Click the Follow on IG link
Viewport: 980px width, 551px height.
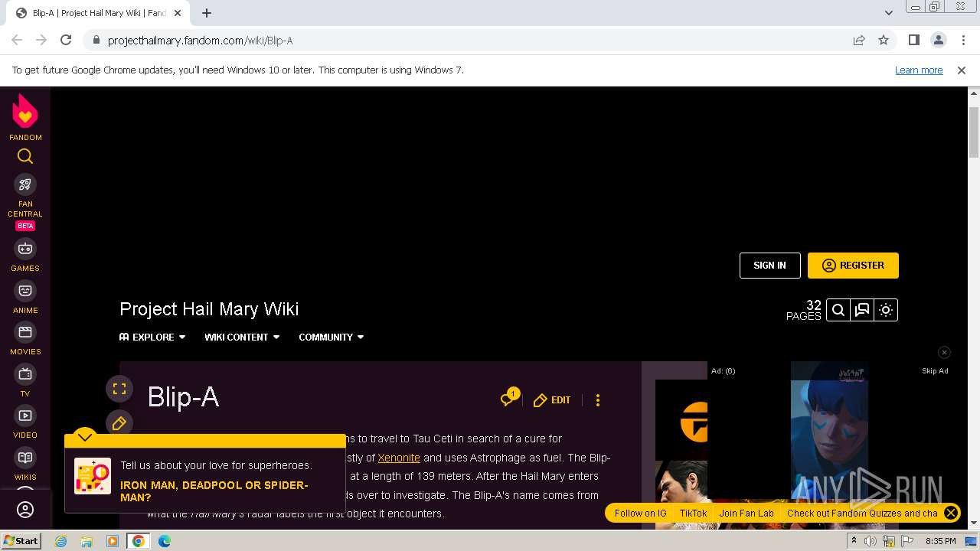click(x=640, y=514)
